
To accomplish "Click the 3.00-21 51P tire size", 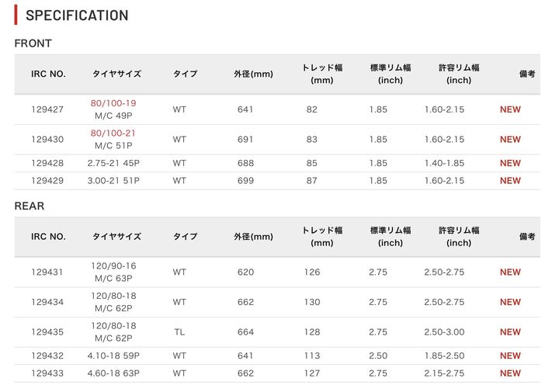I will pos(113,181).
